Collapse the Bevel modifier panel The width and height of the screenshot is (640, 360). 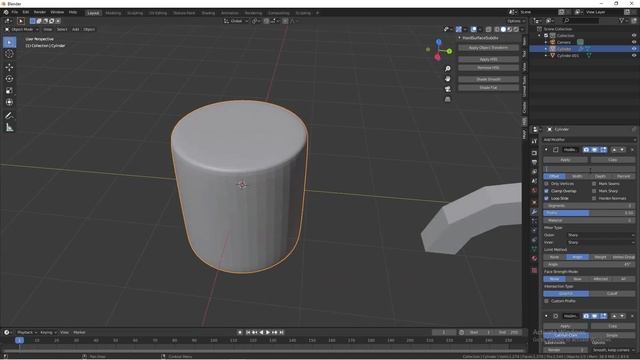tap(546, 150)
